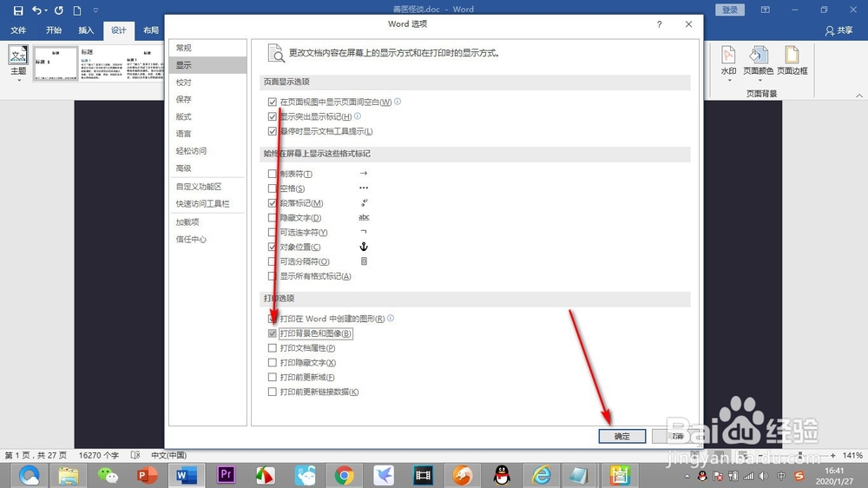
Task: Click the Save icon in title bar
Action: tap(17, 10)
